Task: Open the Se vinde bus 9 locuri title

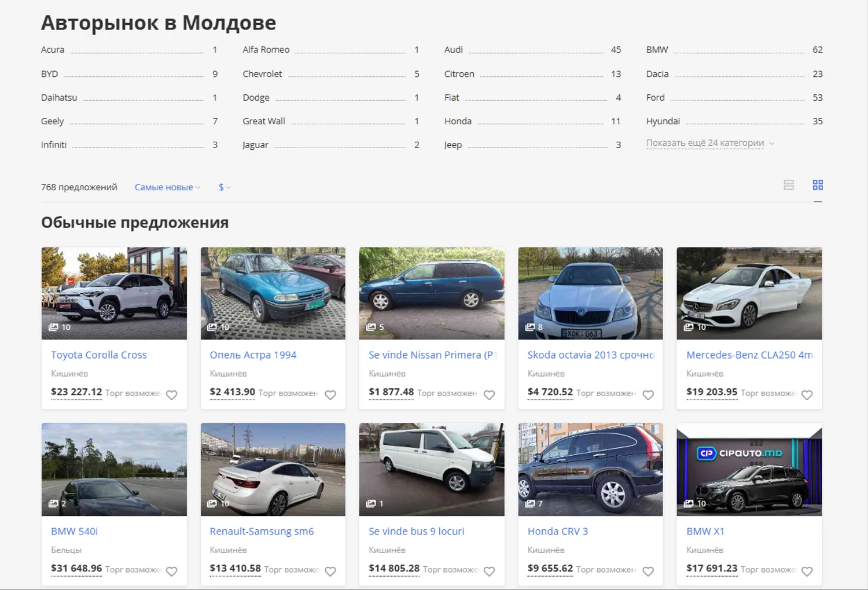Action: click(x=417, y=532)
